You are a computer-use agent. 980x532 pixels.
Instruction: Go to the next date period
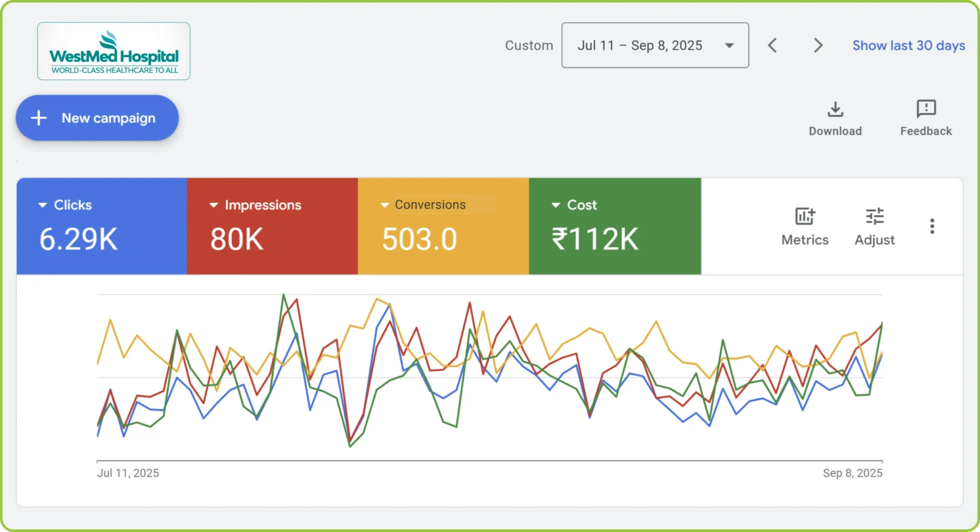pyautogui.click(x=818, y=45)
